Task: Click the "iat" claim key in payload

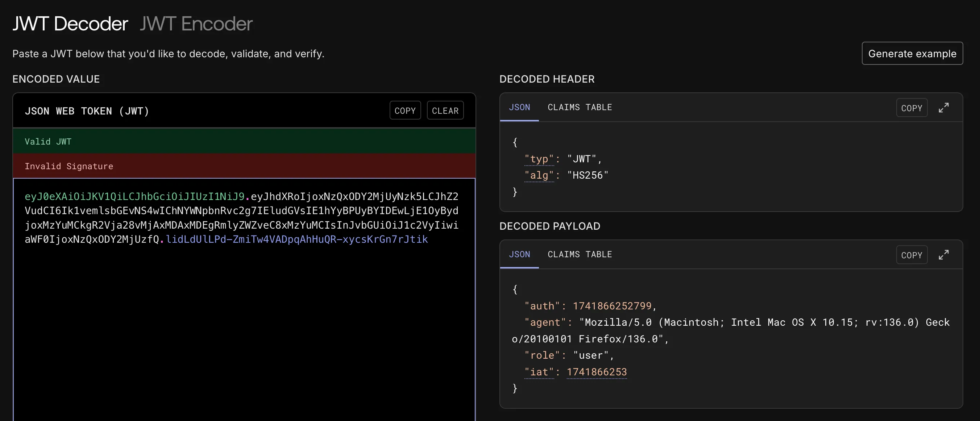Action: click(x=539, y=372)
